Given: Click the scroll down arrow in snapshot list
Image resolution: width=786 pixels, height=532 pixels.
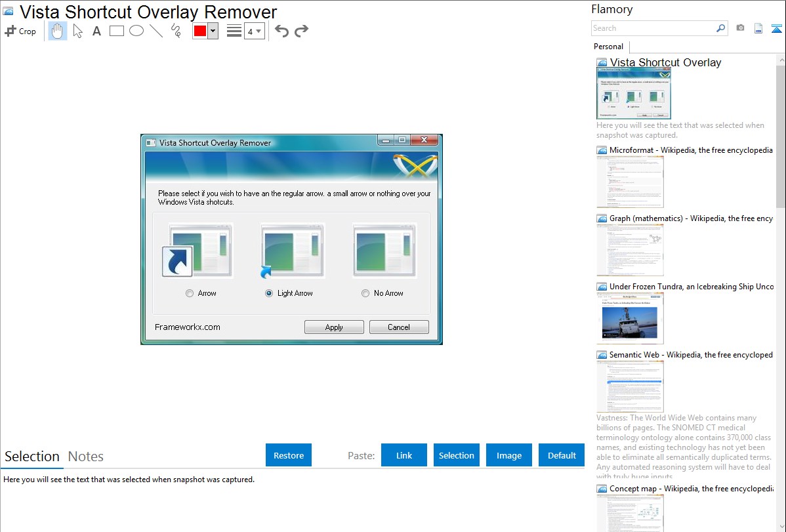Looking at the screenshot, I should [781, 526].
